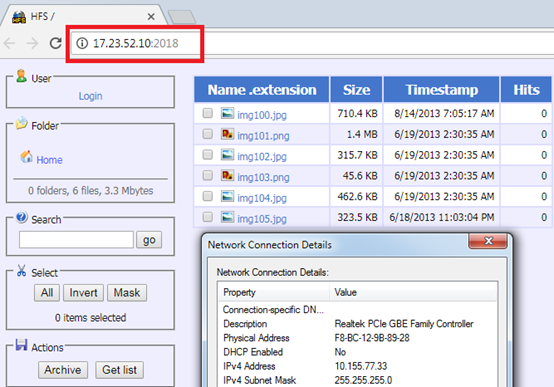Check the box for img100.jpg

[208, 113]
